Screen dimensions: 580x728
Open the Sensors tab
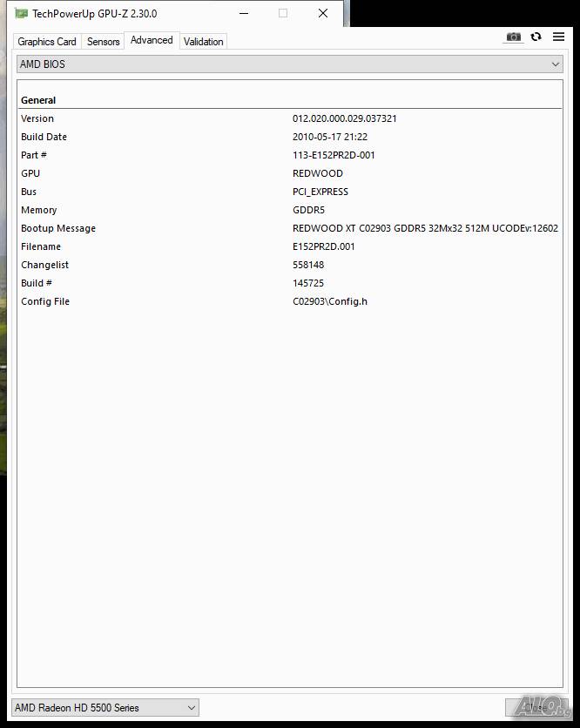pos(103,41)
